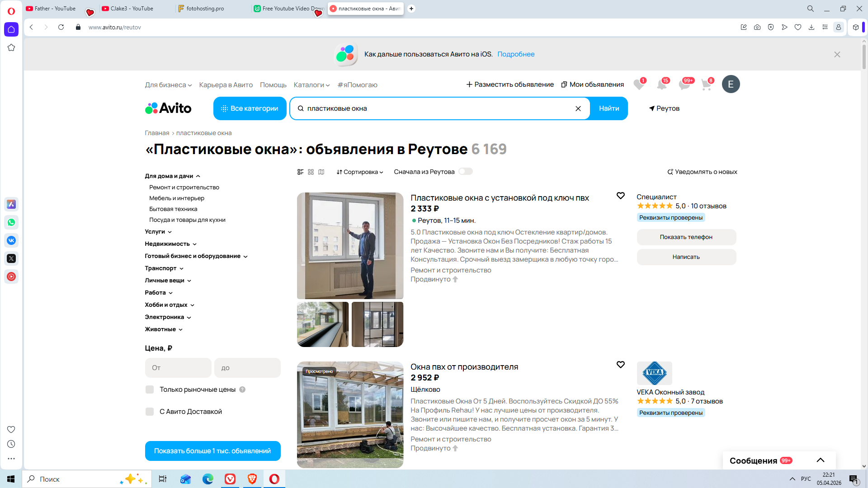This screenshot has height=488, width=868.
Task: Enable 'С Авито Доставкой' checkbox
Action: tap(150, 412)
